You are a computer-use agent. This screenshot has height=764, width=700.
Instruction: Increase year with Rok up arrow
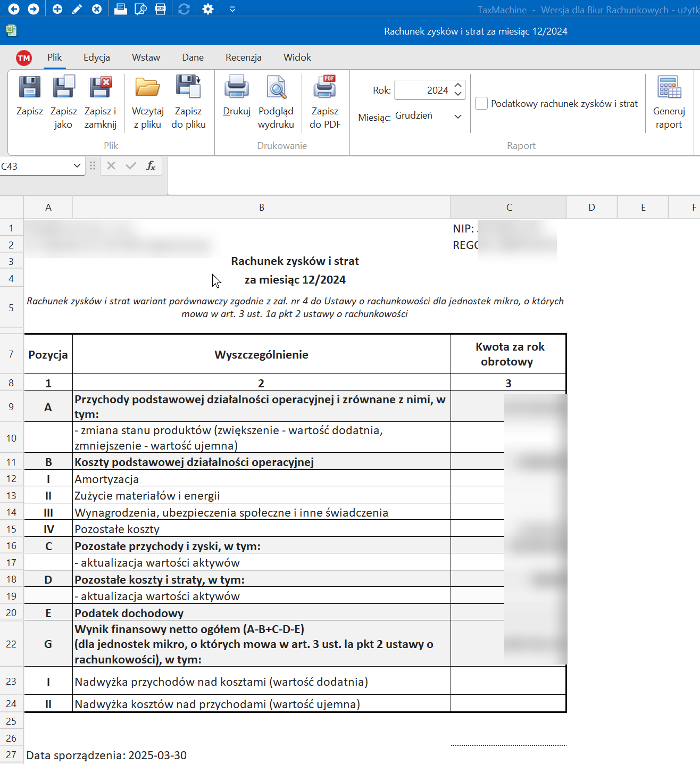(459, 85)
